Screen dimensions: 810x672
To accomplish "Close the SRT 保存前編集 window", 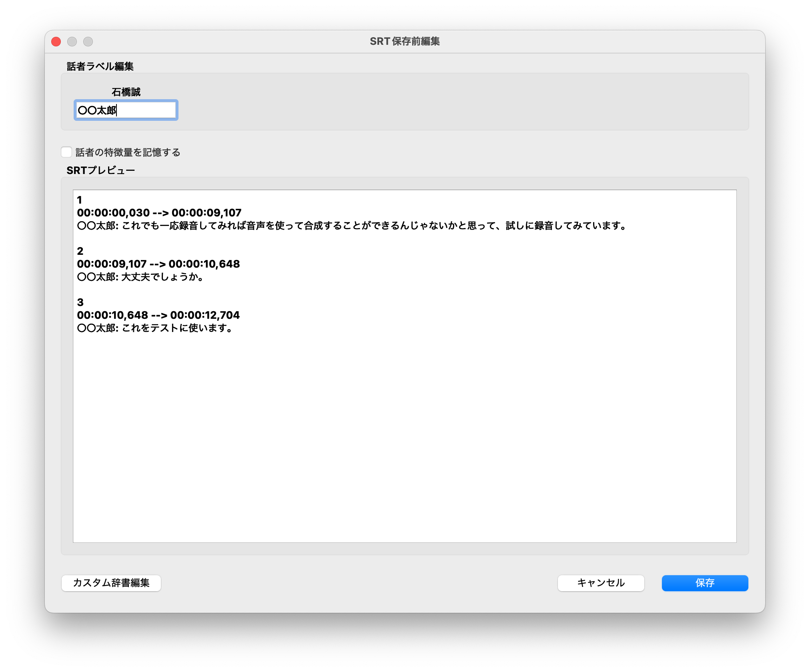I will [x=56, y=42].
